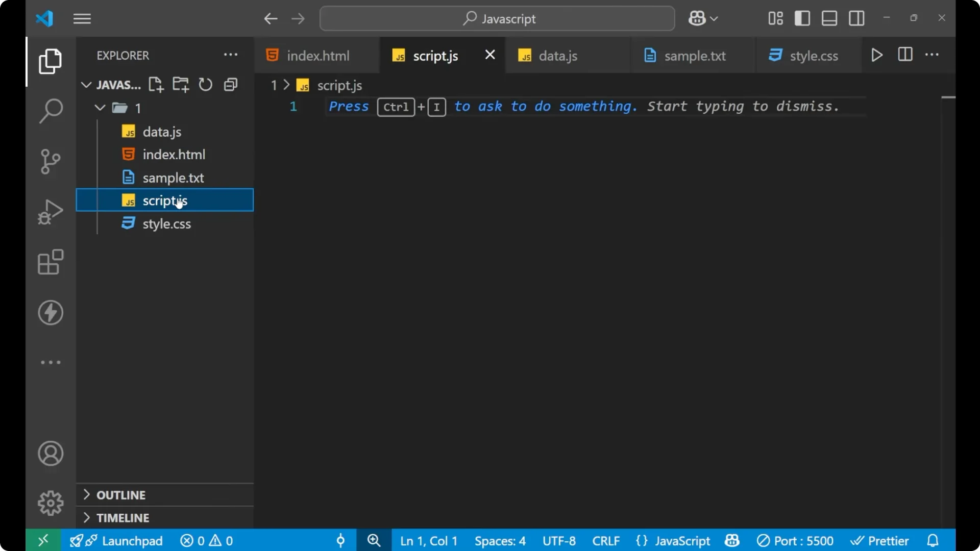Create a new file using Explorer toolbar icon
The width and height of the screenshot is (980, 551).
(x=156, y=84)
